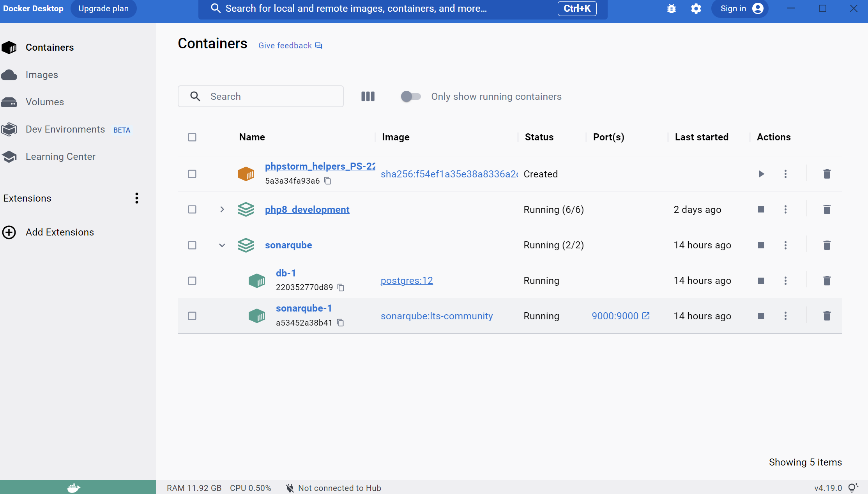Open the column layout settings icon

368,96
